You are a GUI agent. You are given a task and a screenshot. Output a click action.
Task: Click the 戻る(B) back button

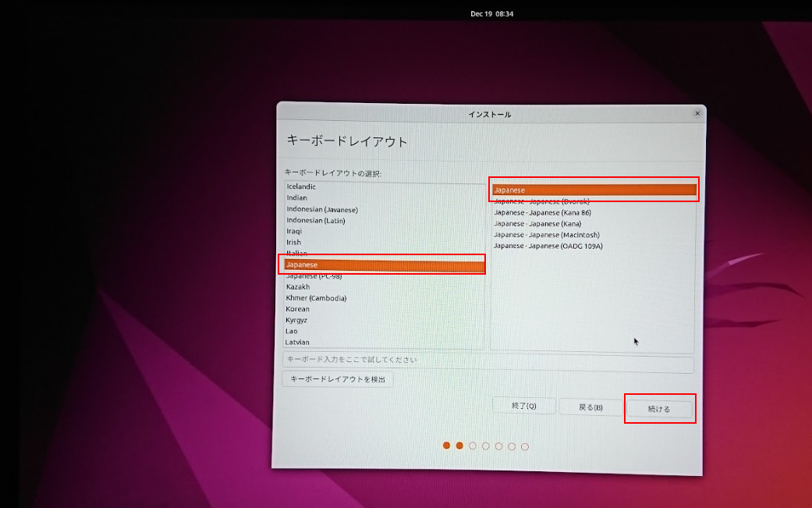pos(590,407)
